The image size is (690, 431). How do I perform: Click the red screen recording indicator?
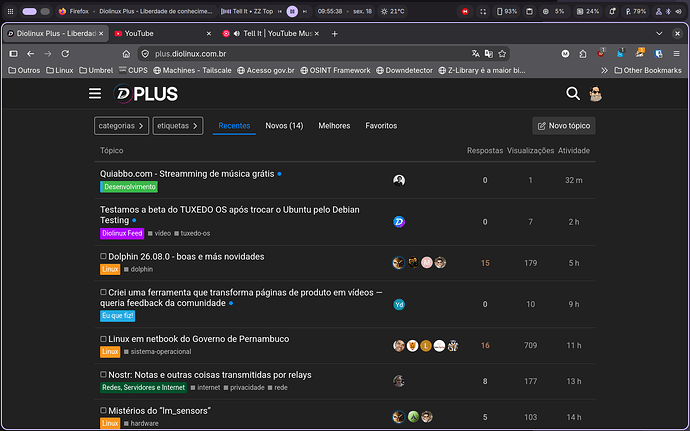465,11
